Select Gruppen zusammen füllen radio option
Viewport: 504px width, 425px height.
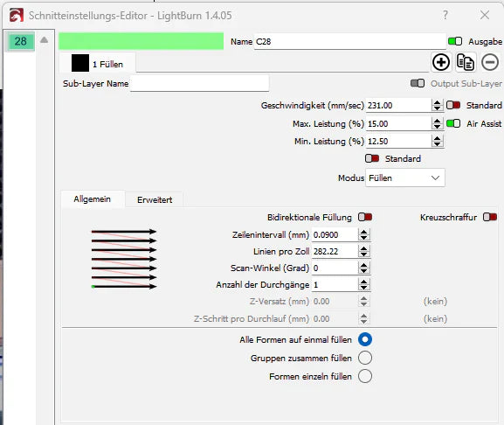click(x=365, y=358)
